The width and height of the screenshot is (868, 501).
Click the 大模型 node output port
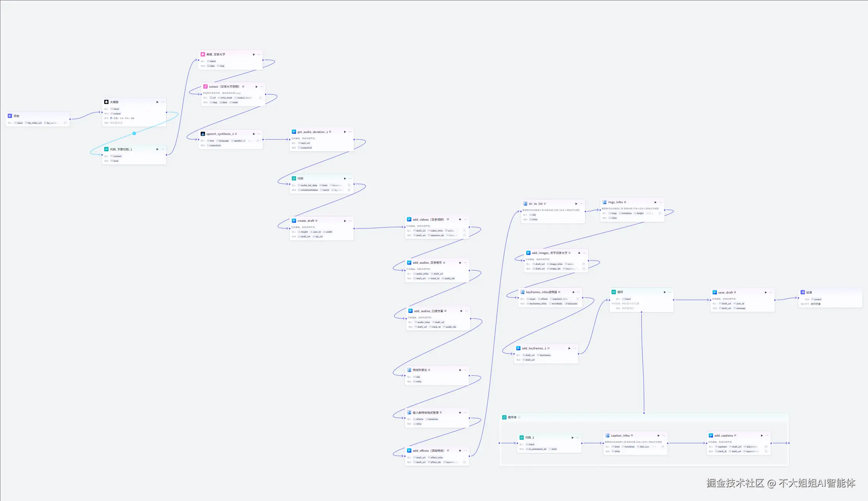pyautogui.click(x=167, y=112)
